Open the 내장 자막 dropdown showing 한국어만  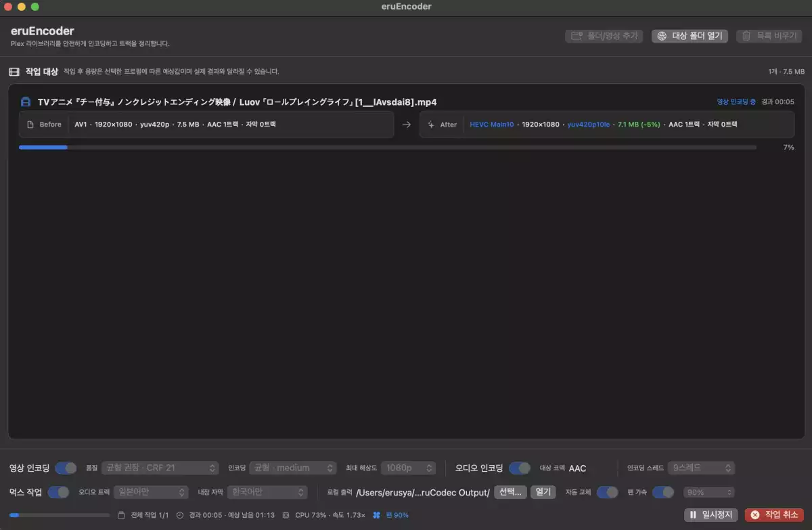pyautogui.click(x=267, y=492)
